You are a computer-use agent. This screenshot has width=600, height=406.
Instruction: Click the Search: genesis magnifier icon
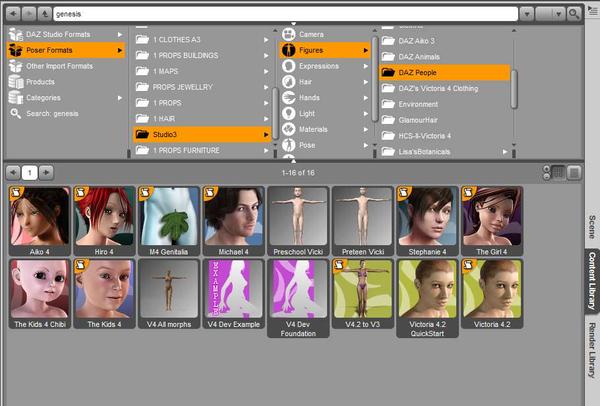point(16,113)
